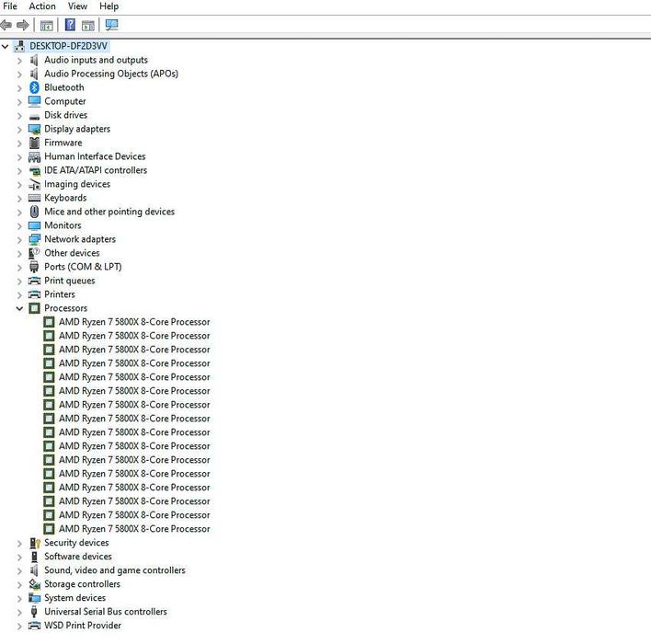Screen dimensions: 651x644
Task: Open the View menu
Action: (x=77, y=6)
